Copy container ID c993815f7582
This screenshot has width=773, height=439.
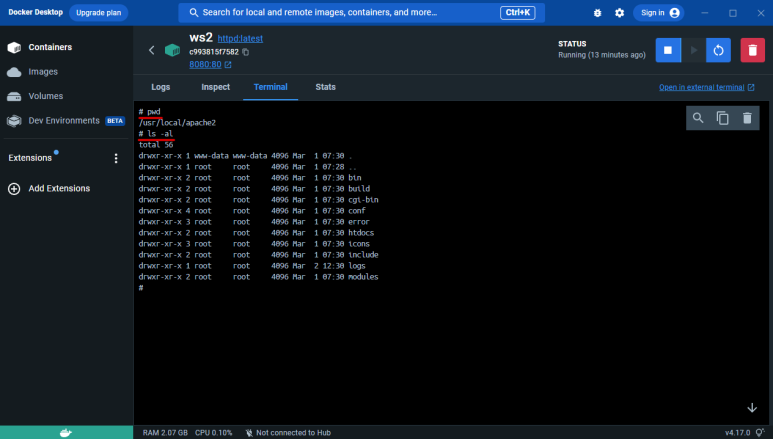coord(246,52)
